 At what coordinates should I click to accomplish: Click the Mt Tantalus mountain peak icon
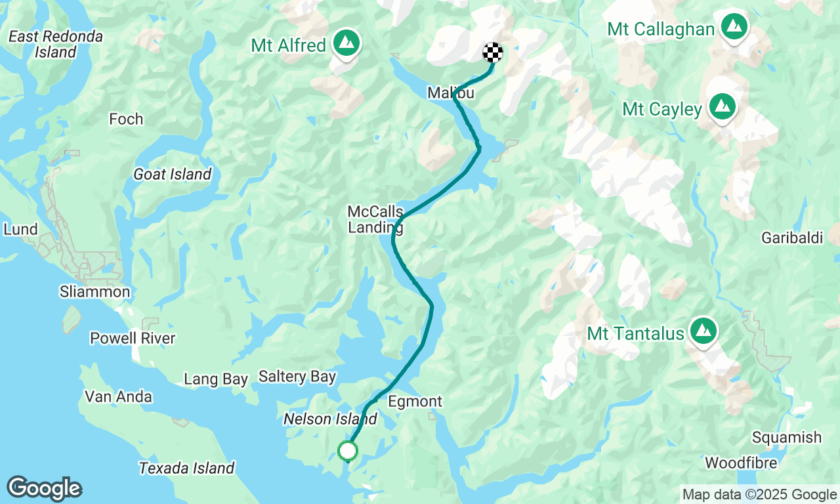coord(703,332)
